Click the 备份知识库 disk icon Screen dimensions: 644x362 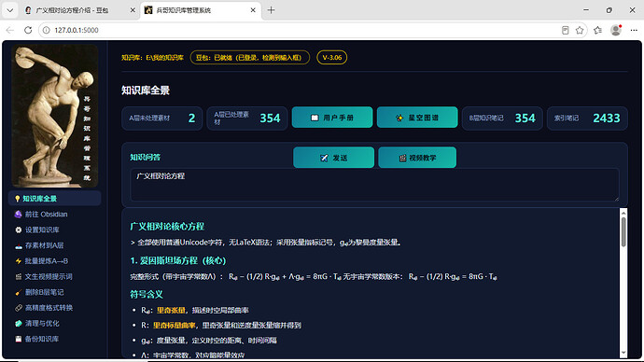point(18,339)
